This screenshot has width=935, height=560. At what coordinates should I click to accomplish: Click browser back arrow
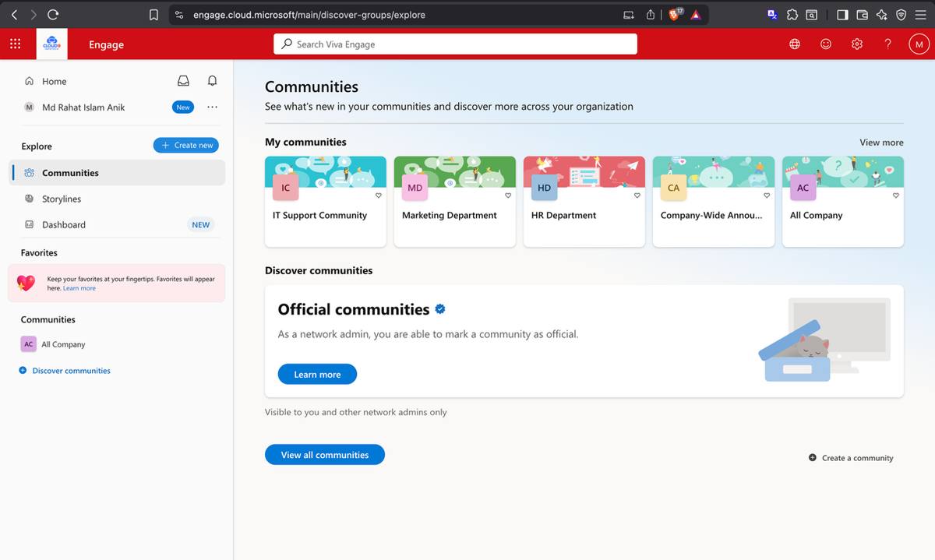14,14
